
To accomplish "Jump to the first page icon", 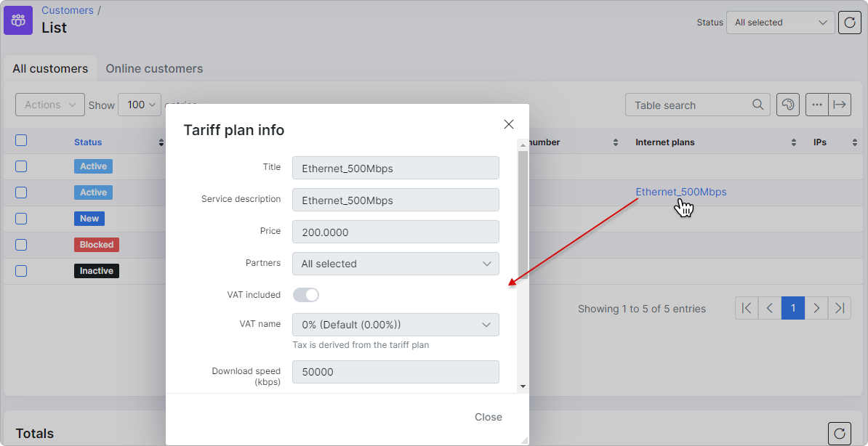I will point(746,308).
